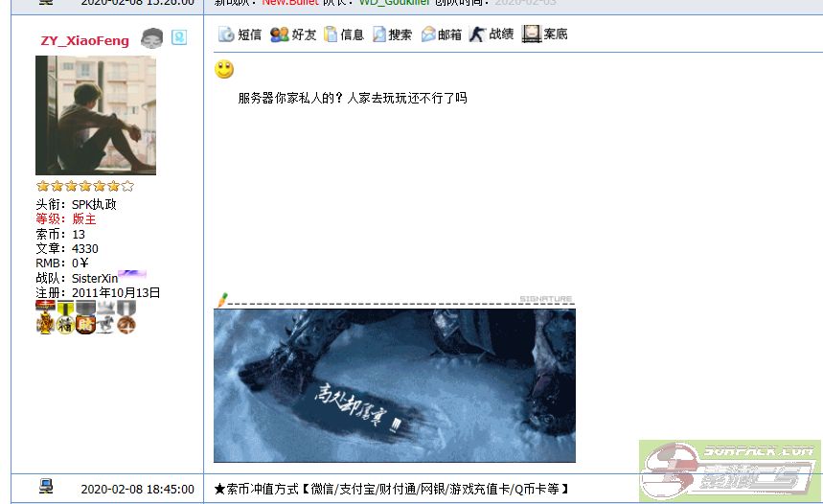Open the 案底 (record history) icon
The image size is (823, 504).
pyautogui.click(x=544, y=34)
